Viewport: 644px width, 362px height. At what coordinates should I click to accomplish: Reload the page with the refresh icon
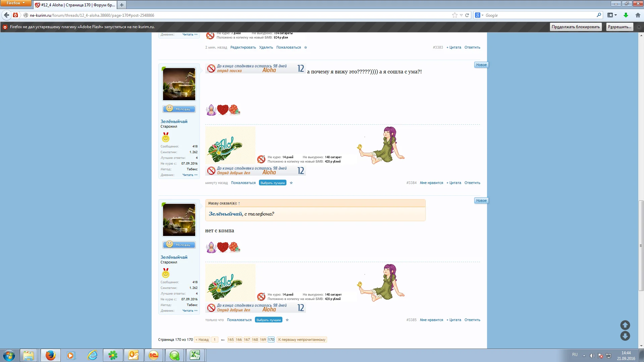pyautogui.click(x=467, y=15)
